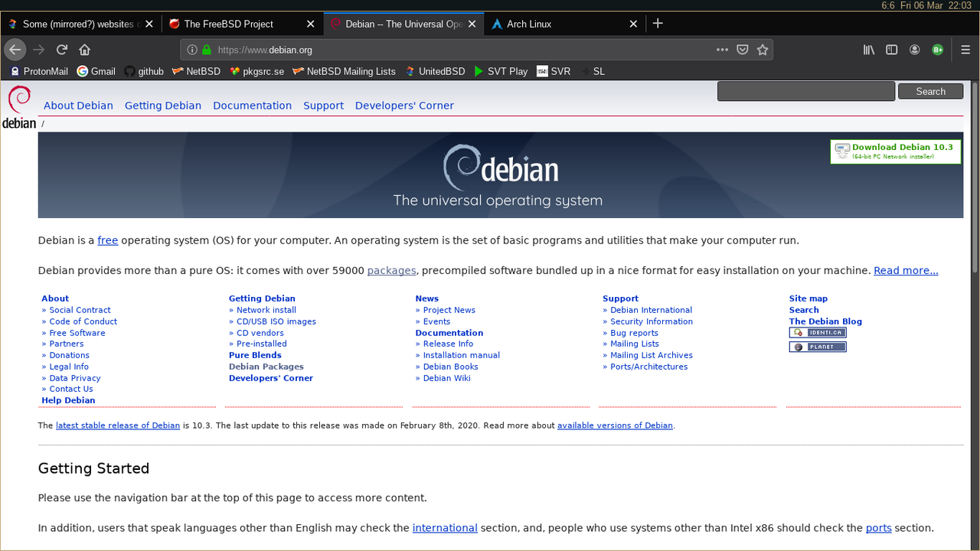Open the Bug reports link
Viewport: 980px width, 551px height.
coord(634,333)
